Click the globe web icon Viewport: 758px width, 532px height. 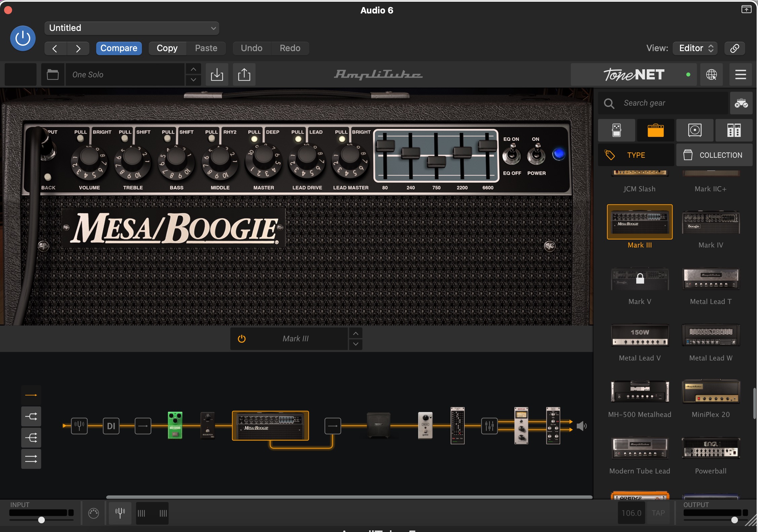[711, 75]
